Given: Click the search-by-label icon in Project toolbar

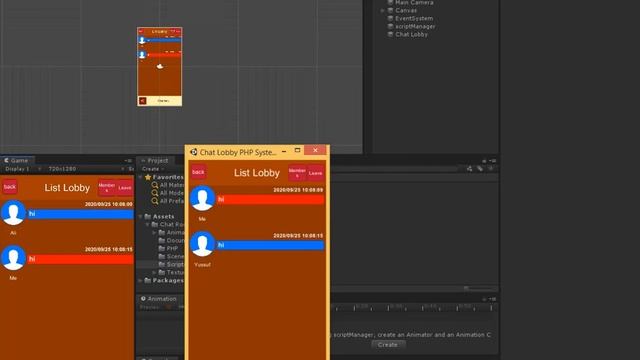Looking at the screenshot, I should pos(480,169).
